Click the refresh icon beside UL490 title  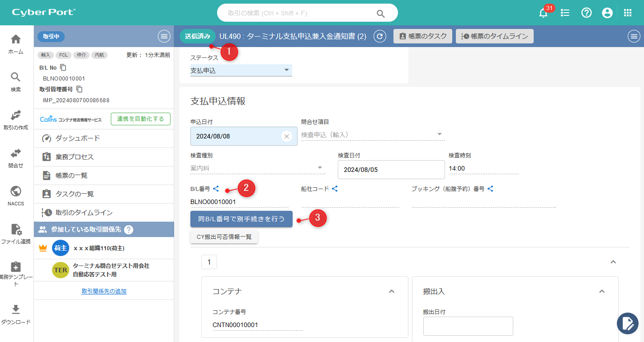[380, 37]
